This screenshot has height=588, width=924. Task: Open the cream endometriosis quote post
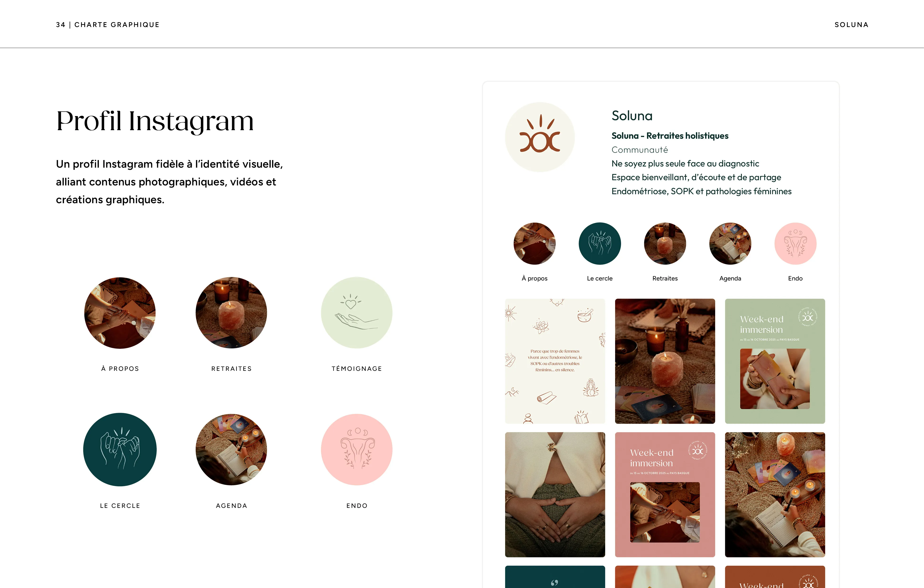pyautogui.click(x=555, y=361)
